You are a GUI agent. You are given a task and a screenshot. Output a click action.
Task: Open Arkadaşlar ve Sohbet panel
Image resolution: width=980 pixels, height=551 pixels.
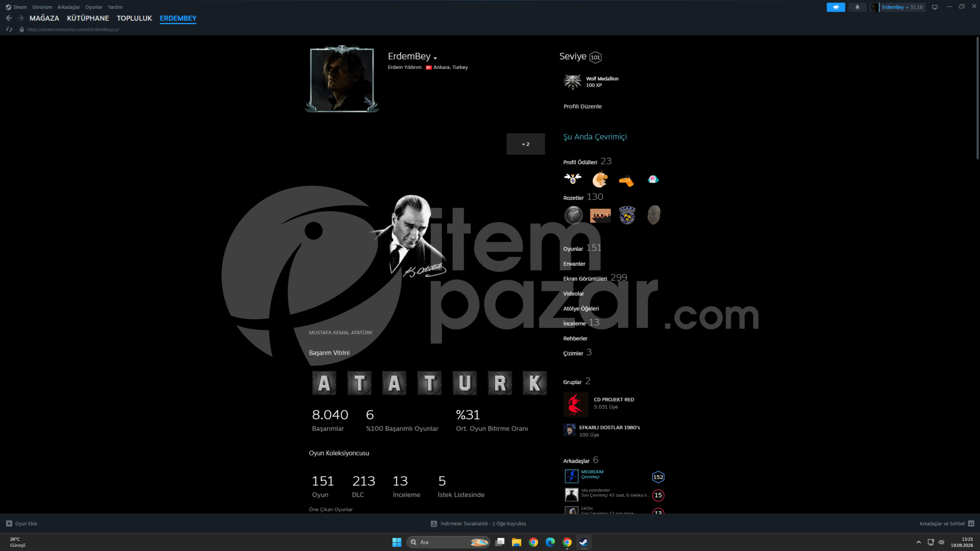[x=947, y=524]
